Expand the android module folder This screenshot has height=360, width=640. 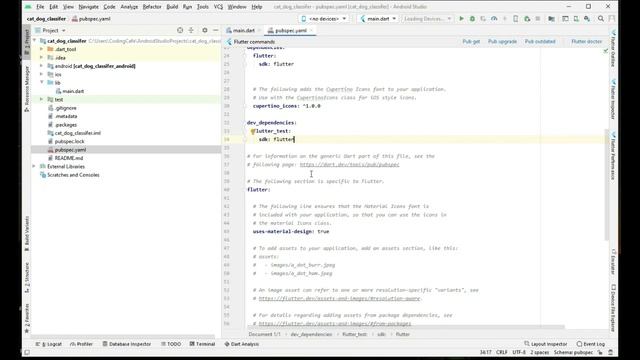tap(41, 66)
